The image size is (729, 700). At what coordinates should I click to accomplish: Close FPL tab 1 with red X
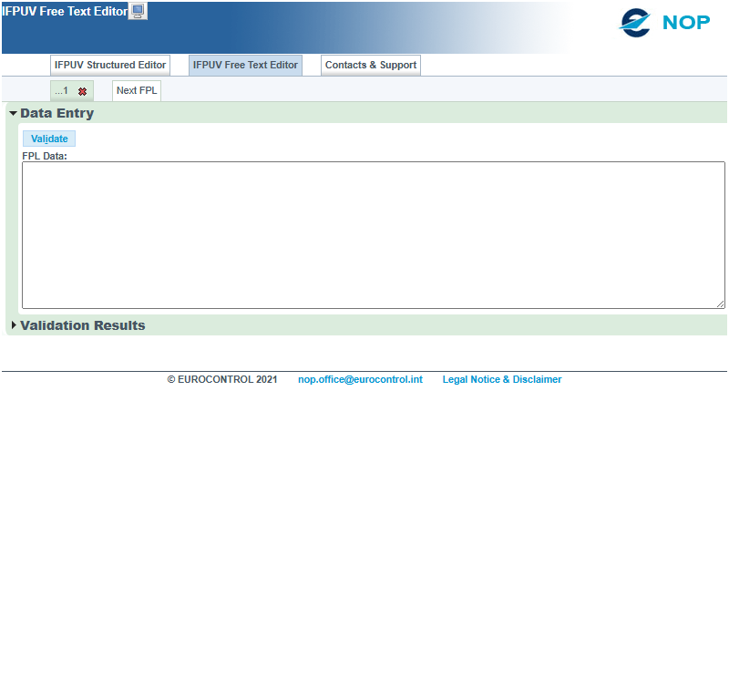click(x=82, y=92)
